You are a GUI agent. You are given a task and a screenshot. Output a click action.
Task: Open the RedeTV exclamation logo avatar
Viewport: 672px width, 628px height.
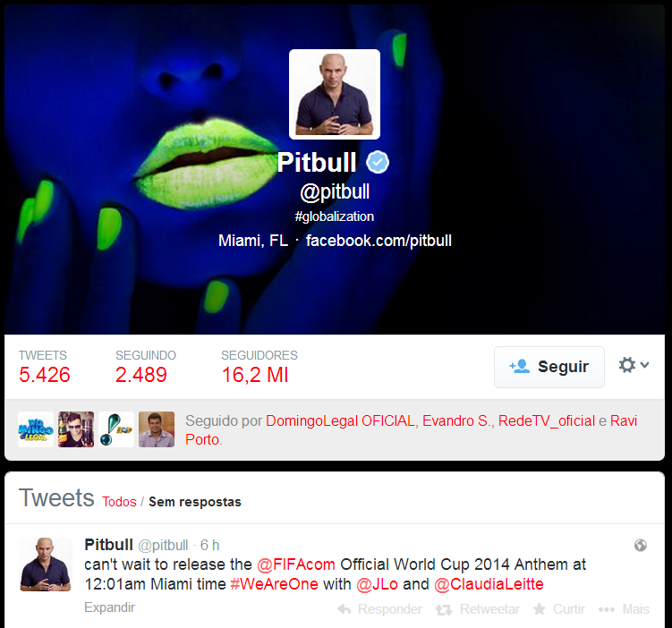116,429
